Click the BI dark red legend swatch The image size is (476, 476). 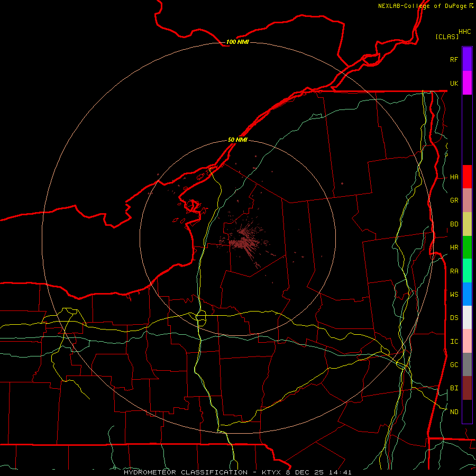pos(467,388)
